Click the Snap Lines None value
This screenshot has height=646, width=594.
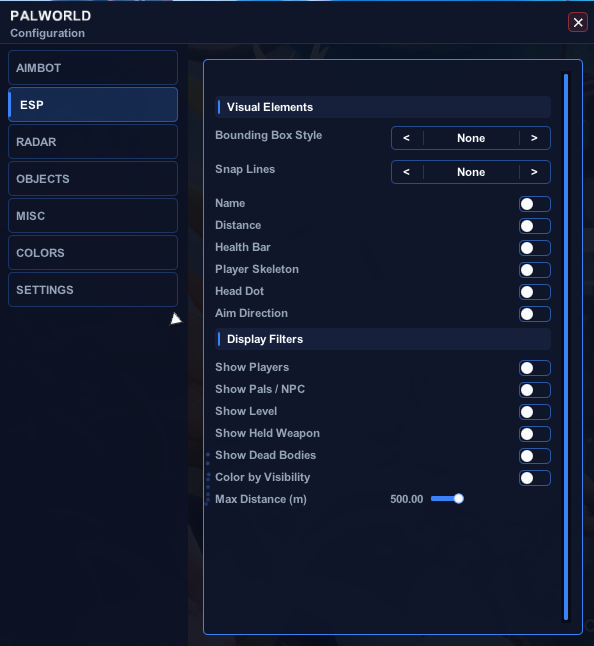[x=471, y=172]
